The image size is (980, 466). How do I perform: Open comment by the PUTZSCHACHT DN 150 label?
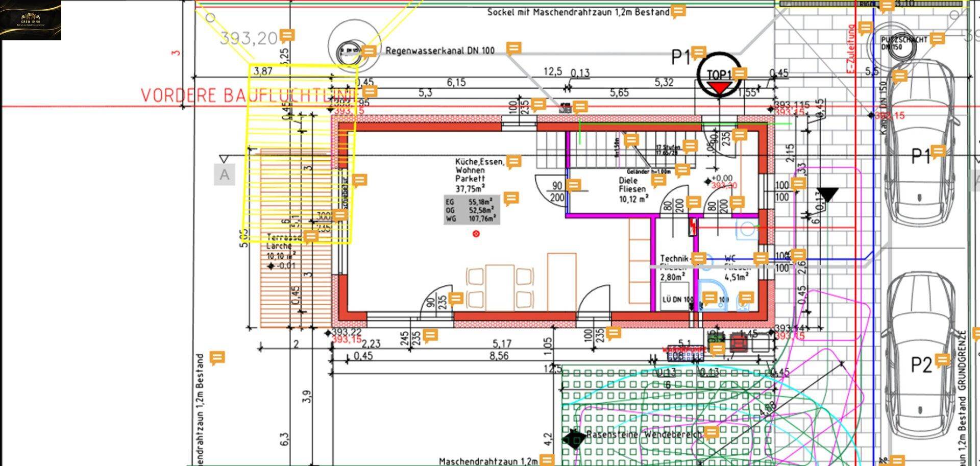[937, 38]
